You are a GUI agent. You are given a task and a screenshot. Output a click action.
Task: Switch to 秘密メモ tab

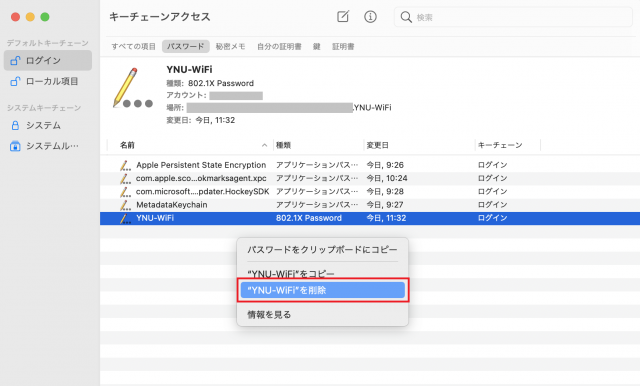[x=230, y=47]
